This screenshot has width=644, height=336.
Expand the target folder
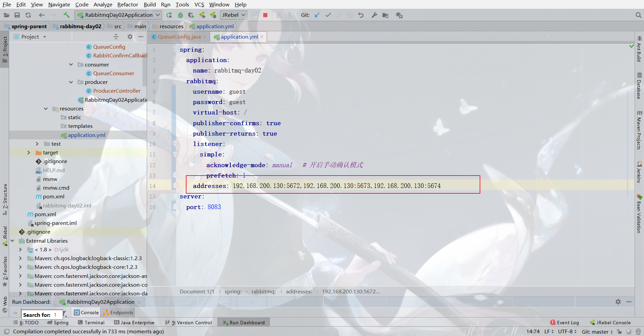(29, 152)
